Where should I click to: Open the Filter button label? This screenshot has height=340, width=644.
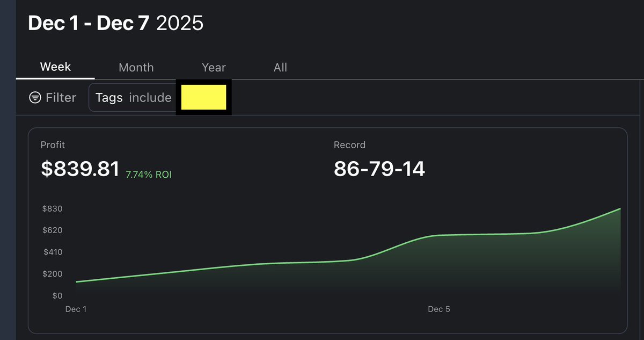click(61, 98)
